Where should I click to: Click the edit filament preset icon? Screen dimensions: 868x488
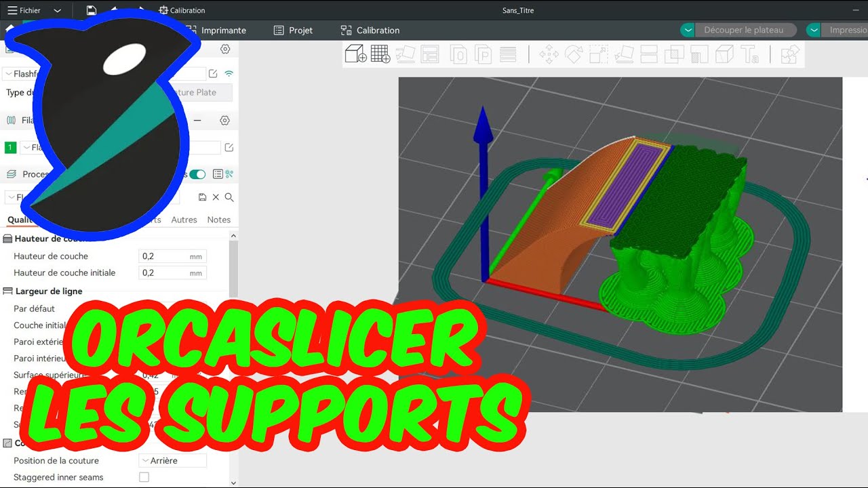tap(229, 147)
